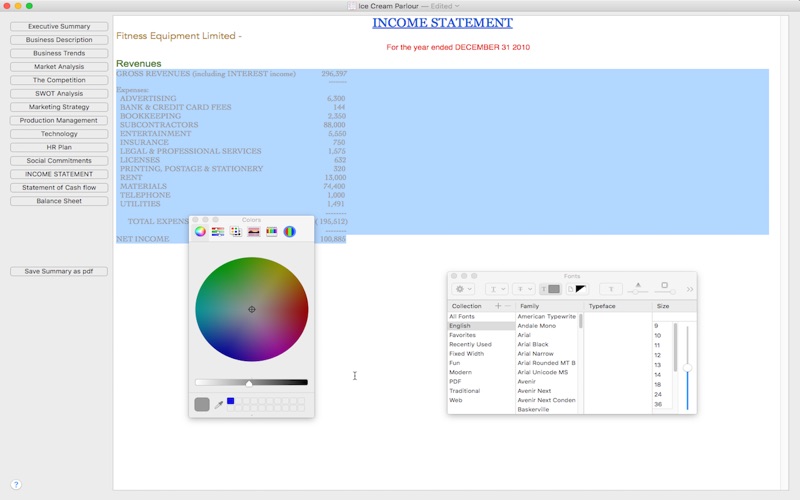The height and width of the screenshot is (500, 800).
Task: Show more Fonts toolbar items
Action: (688, 289)
